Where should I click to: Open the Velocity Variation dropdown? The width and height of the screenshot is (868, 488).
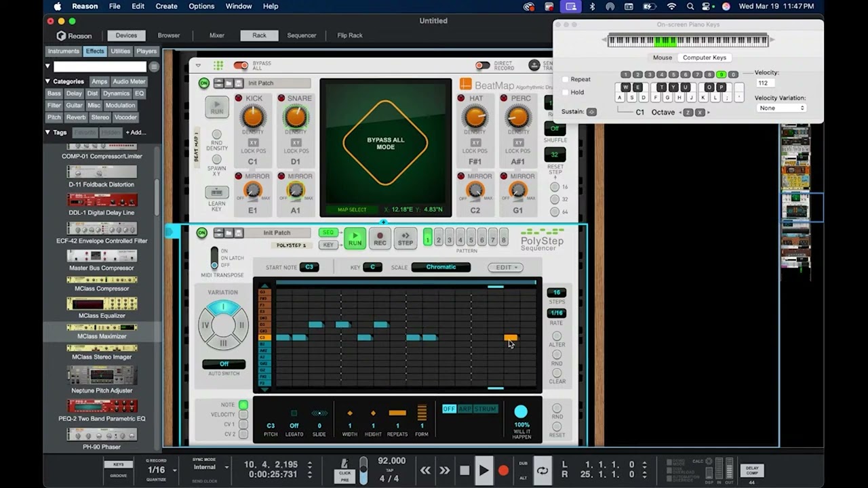pyautogui.click(x=782, y=108)
